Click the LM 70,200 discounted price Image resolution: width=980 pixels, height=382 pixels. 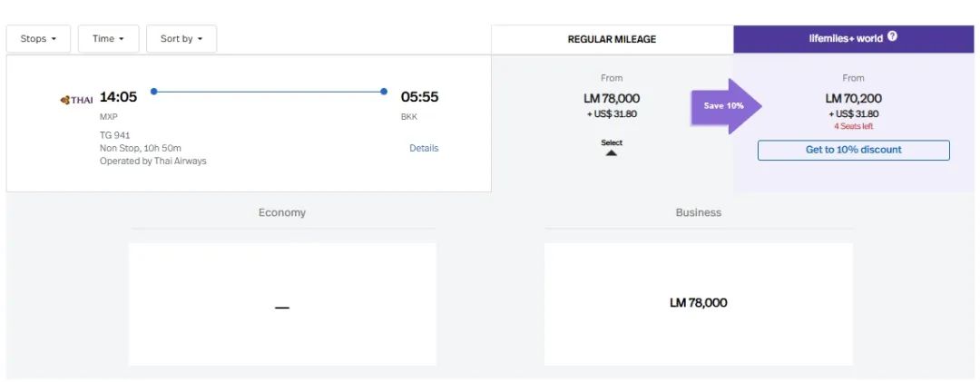tap(853, 98)
